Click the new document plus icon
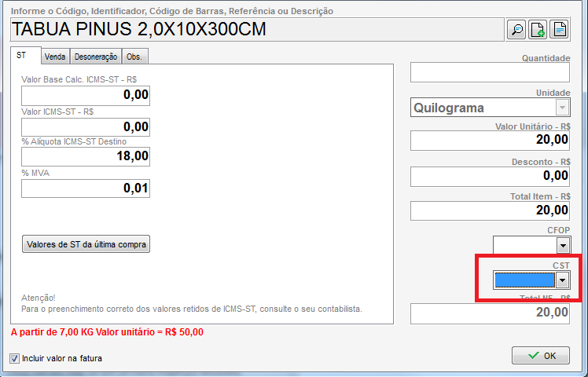588x377 pixels. pos(538,30)
